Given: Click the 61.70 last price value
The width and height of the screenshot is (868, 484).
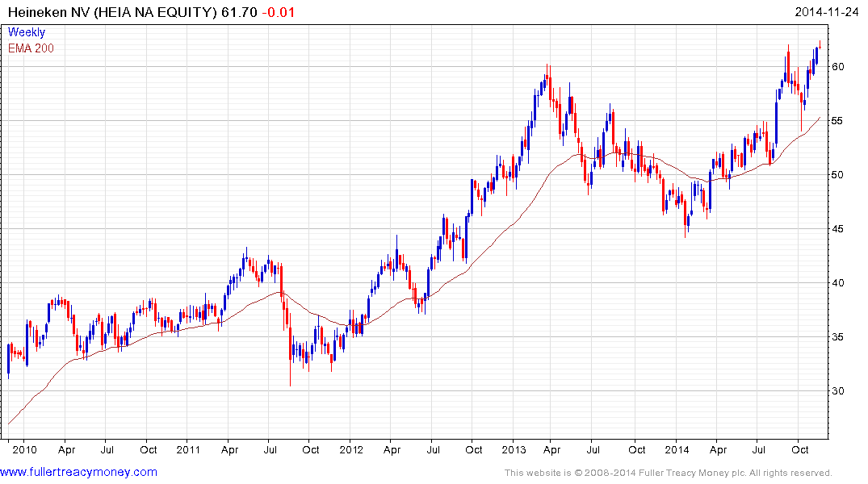Looking at the screenshot, I should click(x=239, y=12).
